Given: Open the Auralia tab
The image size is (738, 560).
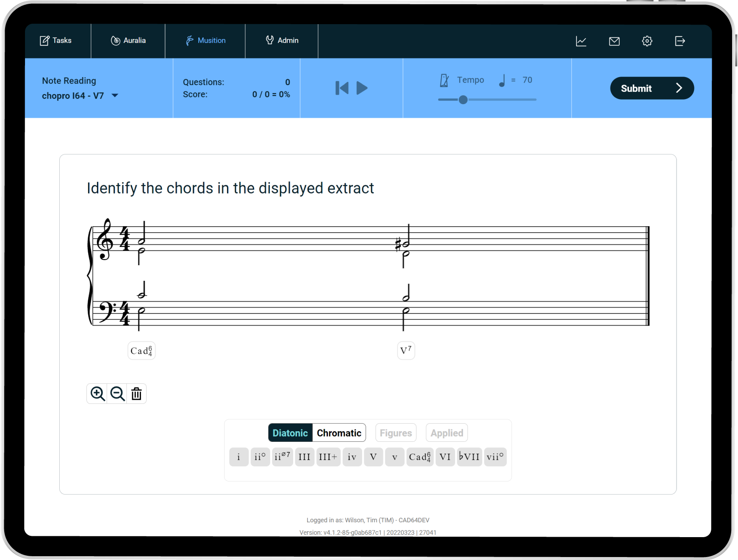Looking at the screenshot, I should [128, 41].
